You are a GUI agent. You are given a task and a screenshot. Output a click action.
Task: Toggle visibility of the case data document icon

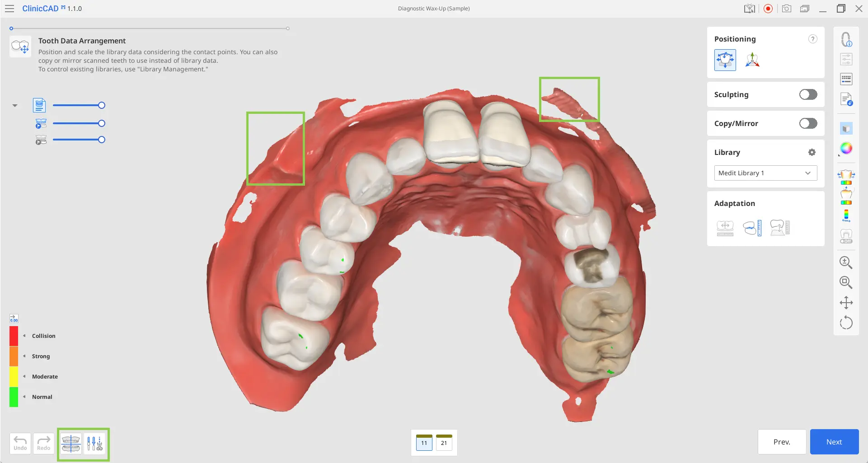pos(40,105)
